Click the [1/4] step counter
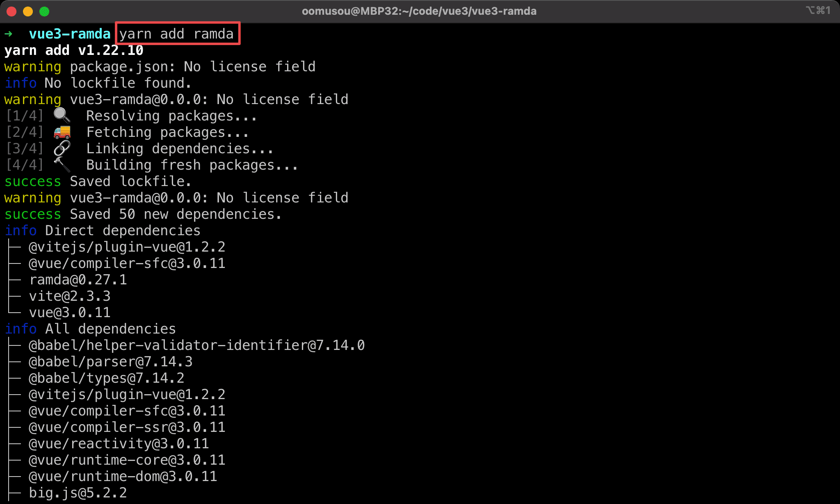The height and width of the screenshot is (504, 840). click(25, 116)
